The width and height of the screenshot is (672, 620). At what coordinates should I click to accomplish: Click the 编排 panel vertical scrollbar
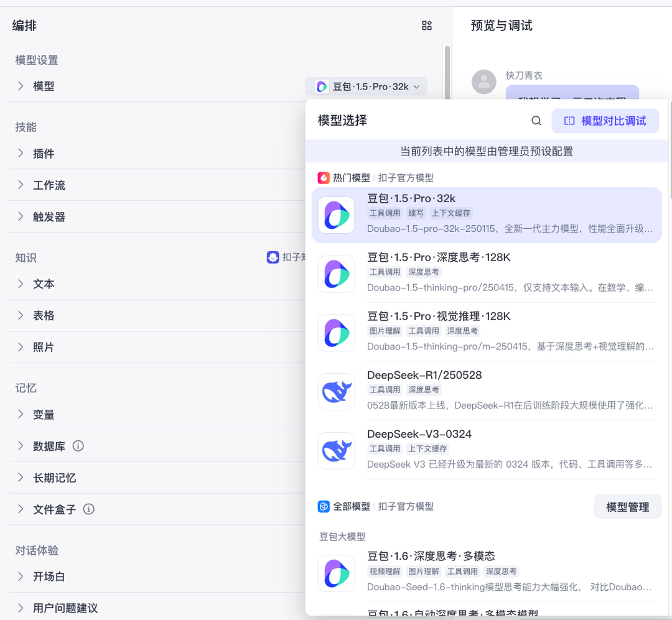pyautogui.click(x=447, y=72)
